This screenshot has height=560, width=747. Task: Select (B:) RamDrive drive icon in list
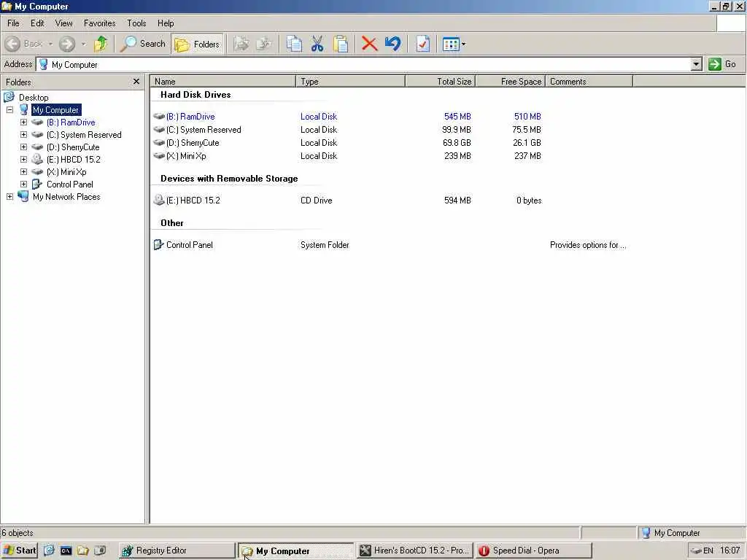point(159,117)
